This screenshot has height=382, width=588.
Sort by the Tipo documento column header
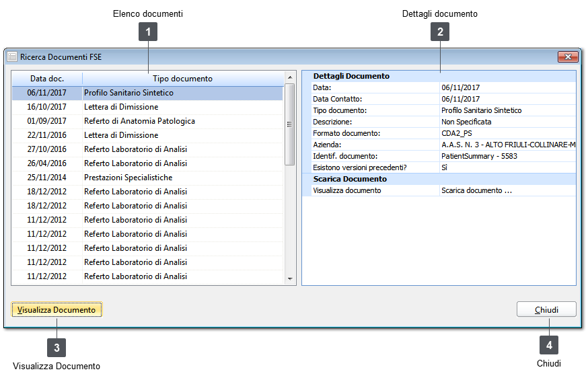pyautogui.click(x=182, y=79)
